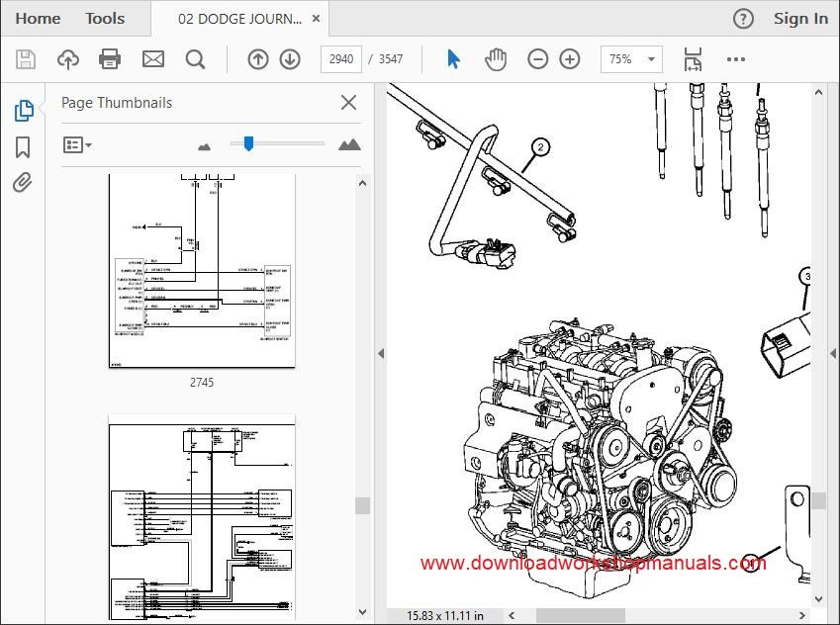
Task: Zoom in with plus icon
Action: (570, 59)
